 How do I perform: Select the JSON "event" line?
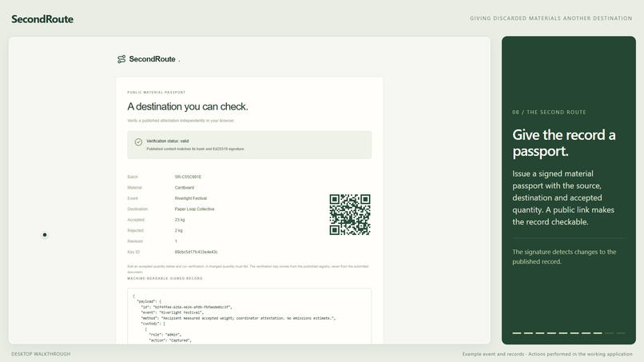click(172, 312)
